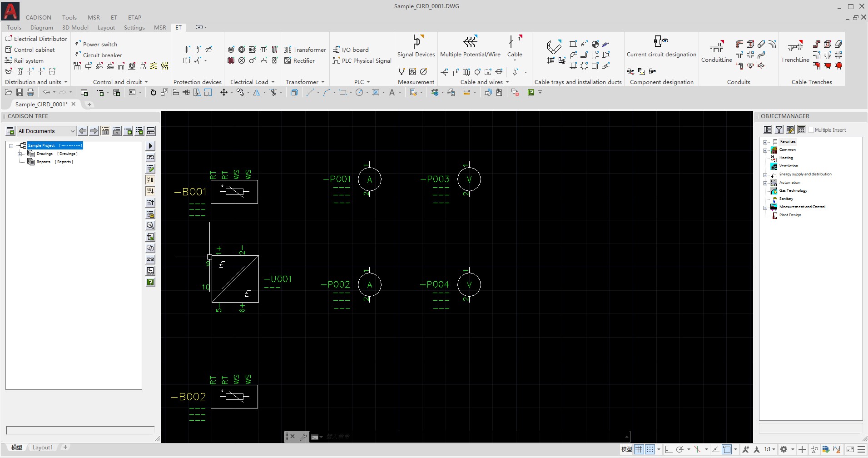The height and width of the screenshot is (458, 868).
Task: Open the ETAP menu
Action: [134, 18]
